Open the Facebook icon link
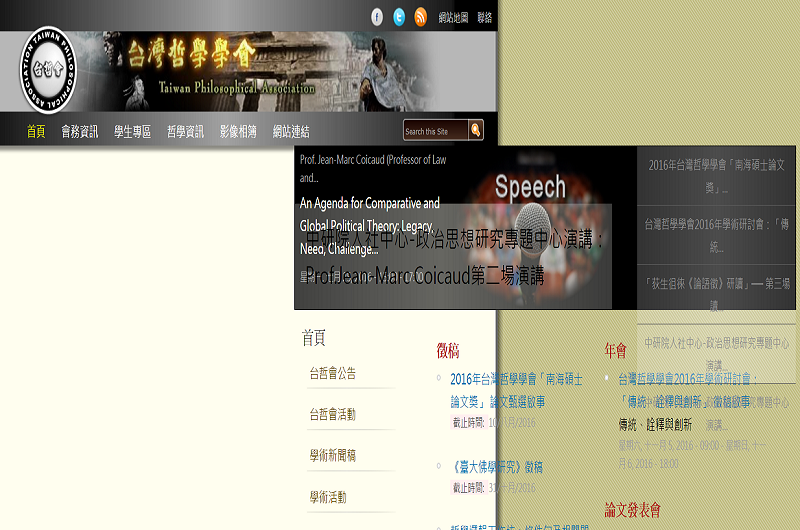The image size is (800, 530). pyautogui.click(x=377, y=17)
